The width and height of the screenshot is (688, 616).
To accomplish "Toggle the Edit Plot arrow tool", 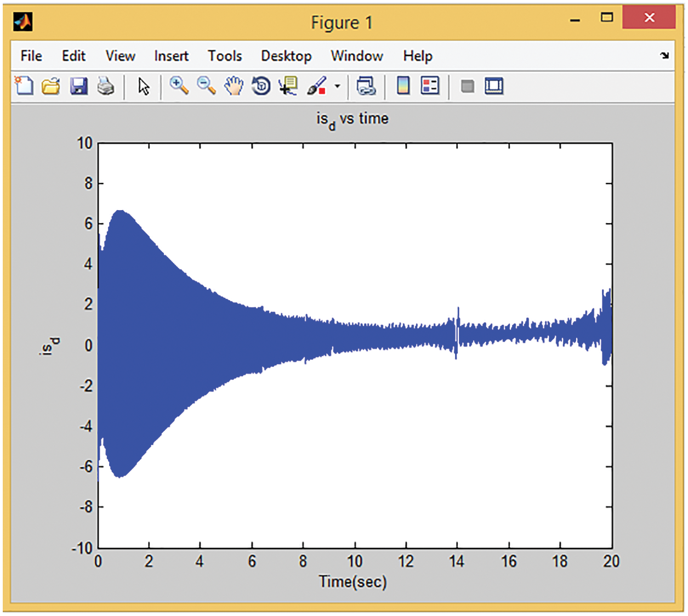I will point(144,86).
